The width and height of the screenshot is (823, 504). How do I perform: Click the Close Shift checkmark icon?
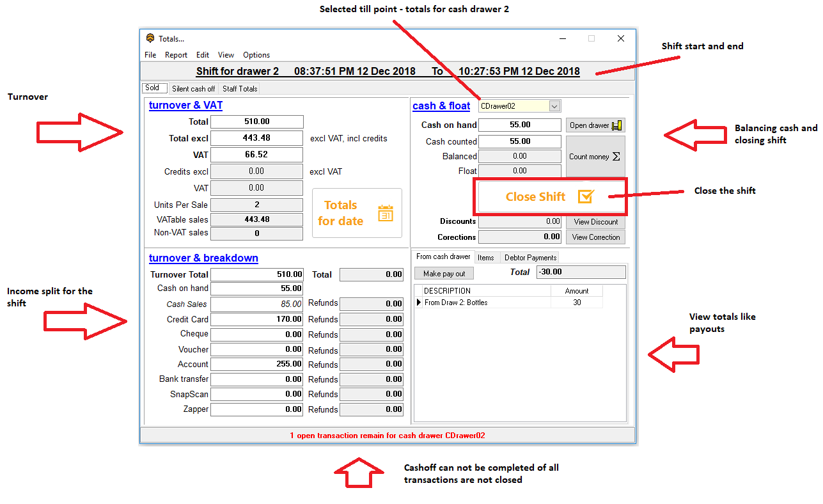pyautogui.click(x=586, y=197)
